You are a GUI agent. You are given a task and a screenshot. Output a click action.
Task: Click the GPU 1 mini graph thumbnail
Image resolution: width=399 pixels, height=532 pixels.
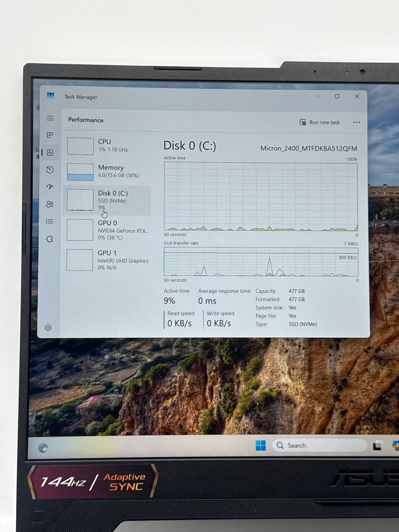79,260
